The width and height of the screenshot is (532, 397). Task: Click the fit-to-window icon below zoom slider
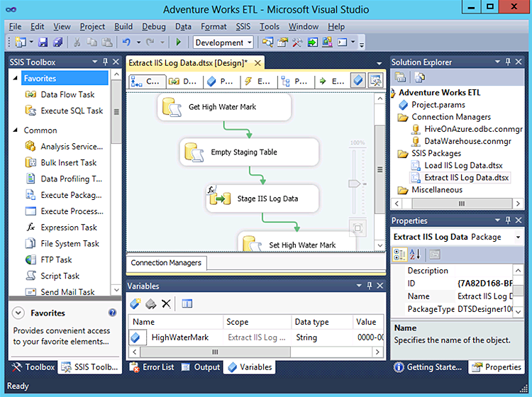pyautogui.click(x=358, y=228)
